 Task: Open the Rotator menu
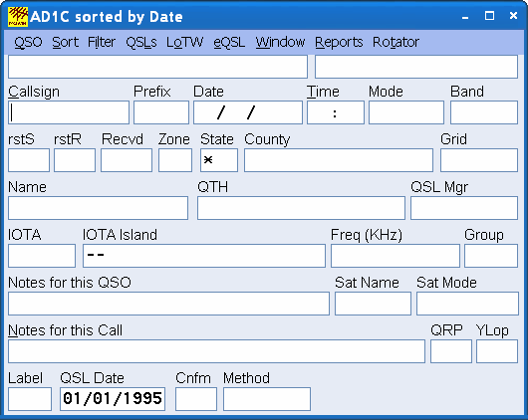pos(396,43)
